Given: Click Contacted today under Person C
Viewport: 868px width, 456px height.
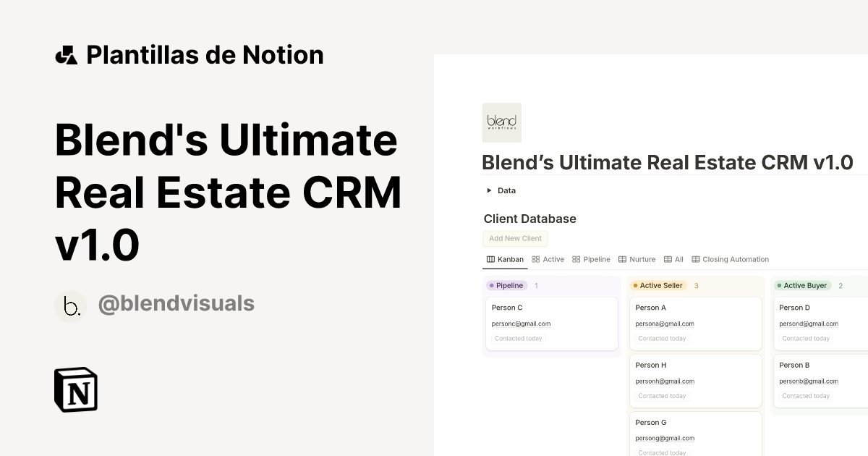Looking at the screenshot, I should tap(518, 338).
